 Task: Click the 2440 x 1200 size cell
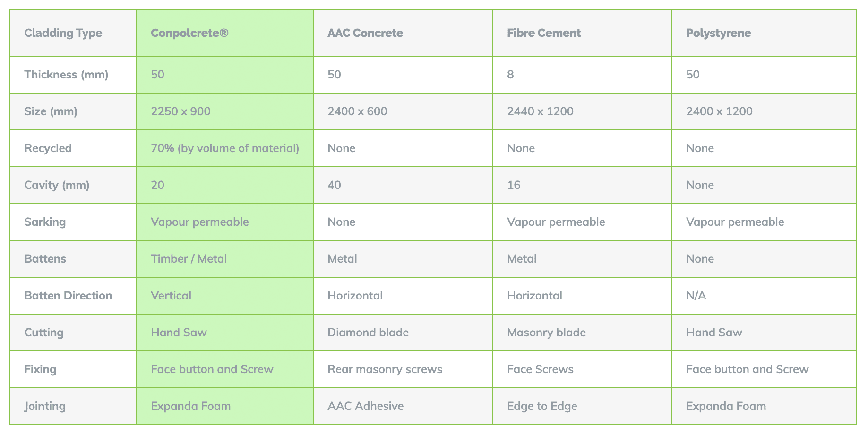click(582, 111)
